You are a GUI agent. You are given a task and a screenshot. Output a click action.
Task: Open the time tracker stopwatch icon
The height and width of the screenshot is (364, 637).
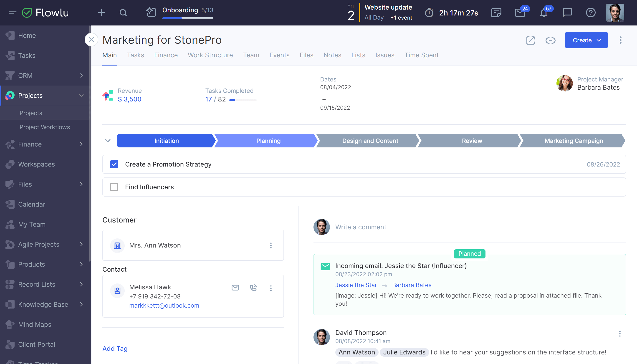(429, 13)
